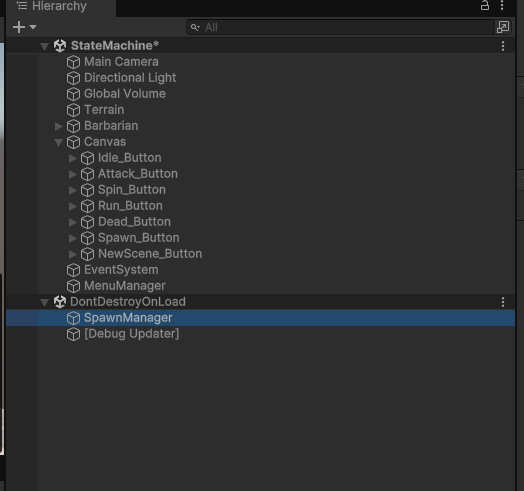Select the EventSystem cube icon

pos(73,270)
